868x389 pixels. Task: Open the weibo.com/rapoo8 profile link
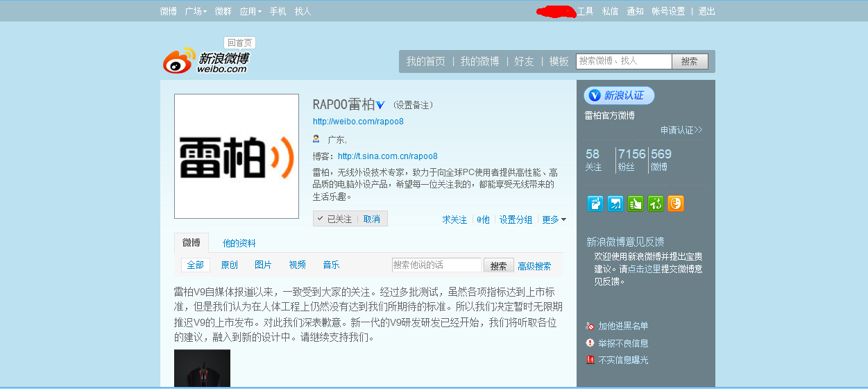tap(358, 122)
